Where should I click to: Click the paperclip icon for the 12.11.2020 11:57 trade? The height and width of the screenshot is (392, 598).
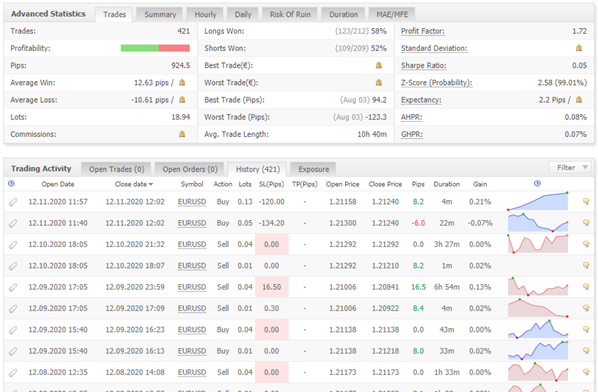(x=13, y=202)
